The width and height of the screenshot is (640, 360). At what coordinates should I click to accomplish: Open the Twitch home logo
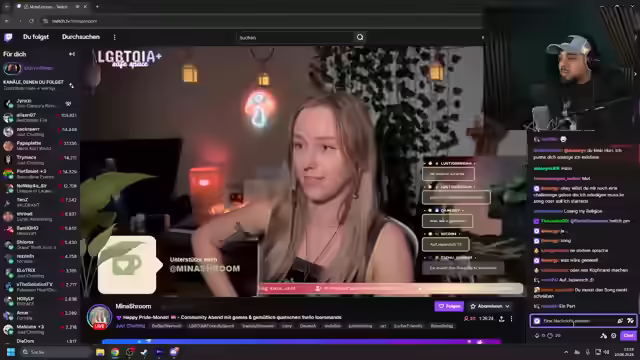pos(8,38)
